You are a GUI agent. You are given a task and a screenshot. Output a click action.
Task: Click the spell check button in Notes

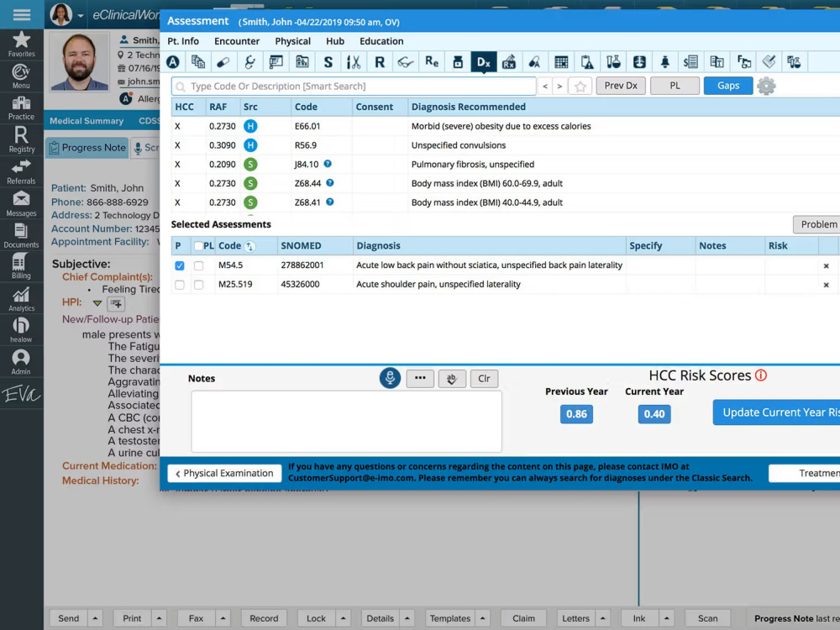452,379
